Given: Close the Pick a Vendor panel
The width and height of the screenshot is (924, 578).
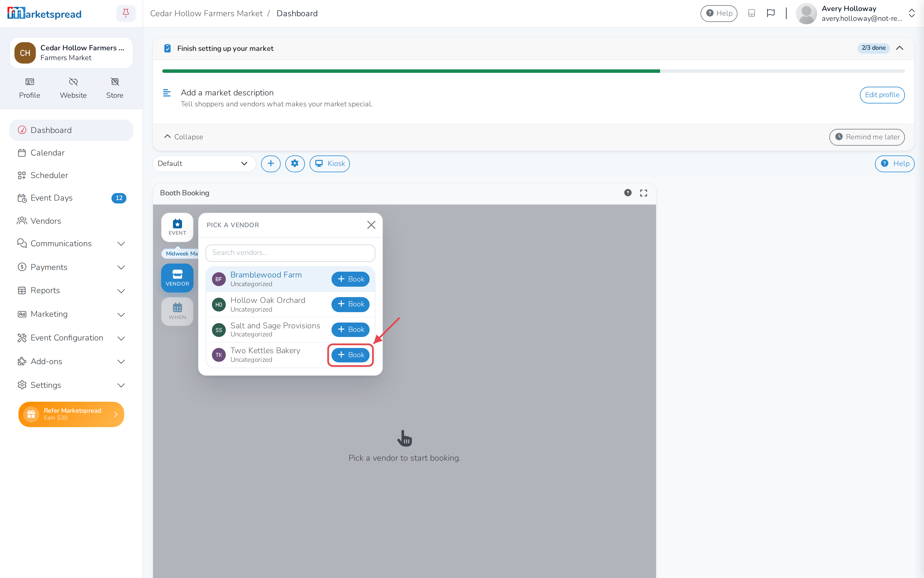Looking at the screenshot, I should (371, 225).
